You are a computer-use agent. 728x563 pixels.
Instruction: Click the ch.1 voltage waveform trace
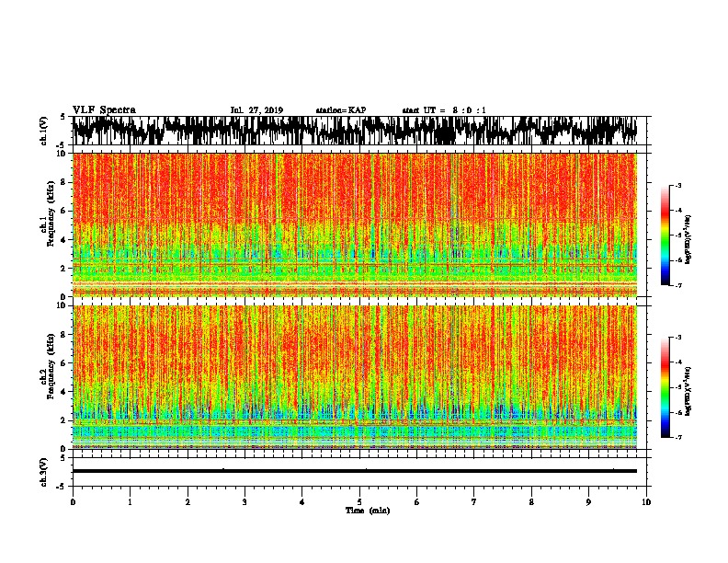pyautogui.click(x=355, y=131)
